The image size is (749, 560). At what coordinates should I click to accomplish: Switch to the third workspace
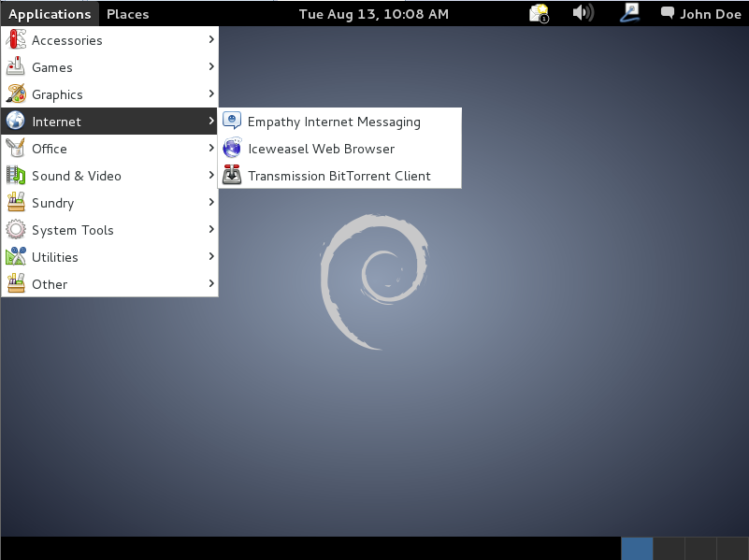click(700, 549)
